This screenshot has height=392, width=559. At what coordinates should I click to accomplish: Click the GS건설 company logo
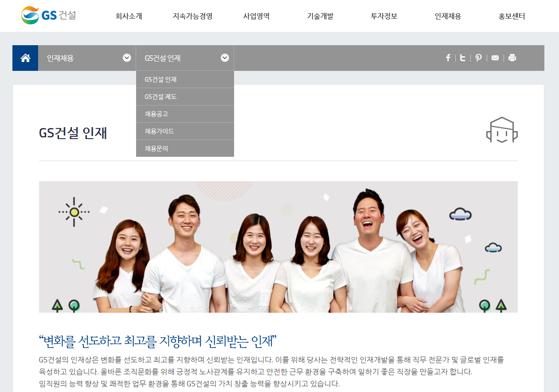coord(49,15)
